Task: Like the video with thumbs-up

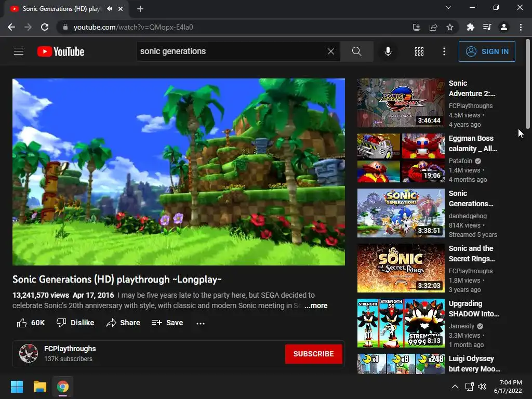Action: pos(31,323)
